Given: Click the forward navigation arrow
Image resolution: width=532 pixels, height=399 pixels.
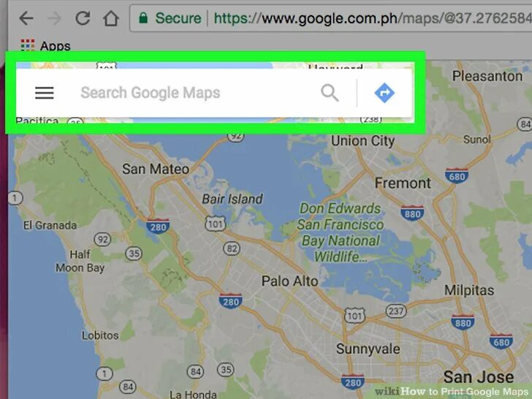Looking at the screenshot, I should [54, 18].
